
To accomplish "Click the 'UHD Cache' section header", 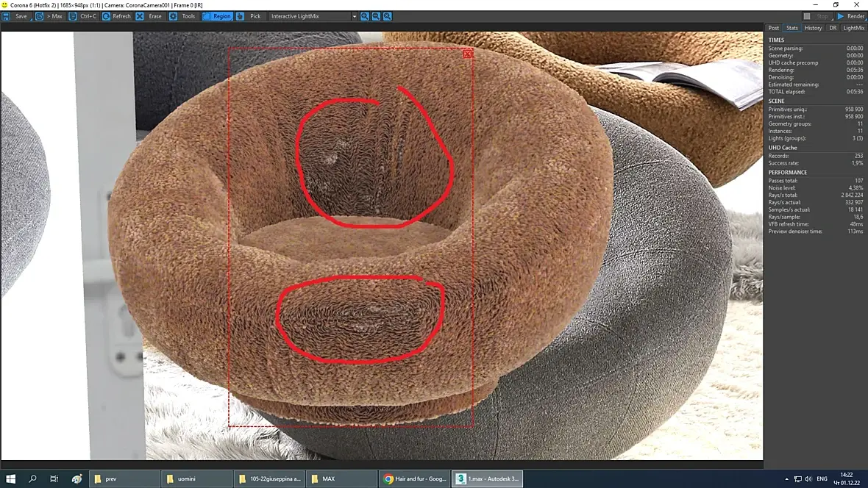I will pyautogui.click(x=783, y=148).
